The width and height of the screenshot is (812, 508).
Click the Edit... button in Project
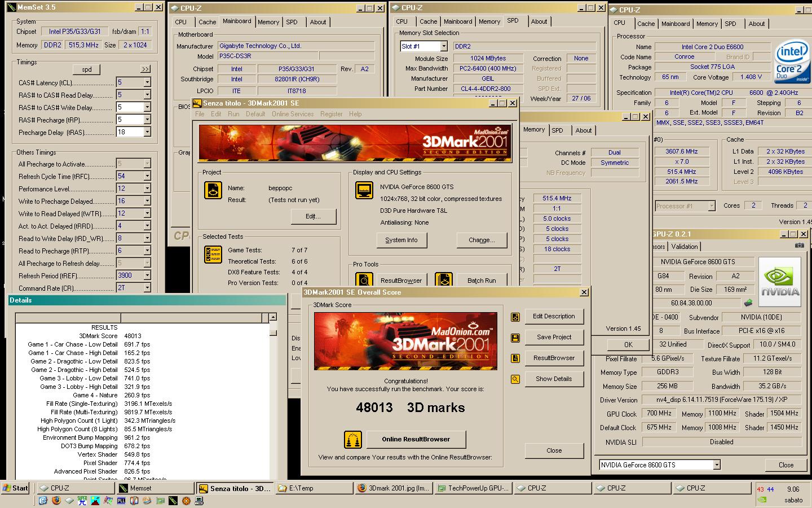(x=314, y=216)
